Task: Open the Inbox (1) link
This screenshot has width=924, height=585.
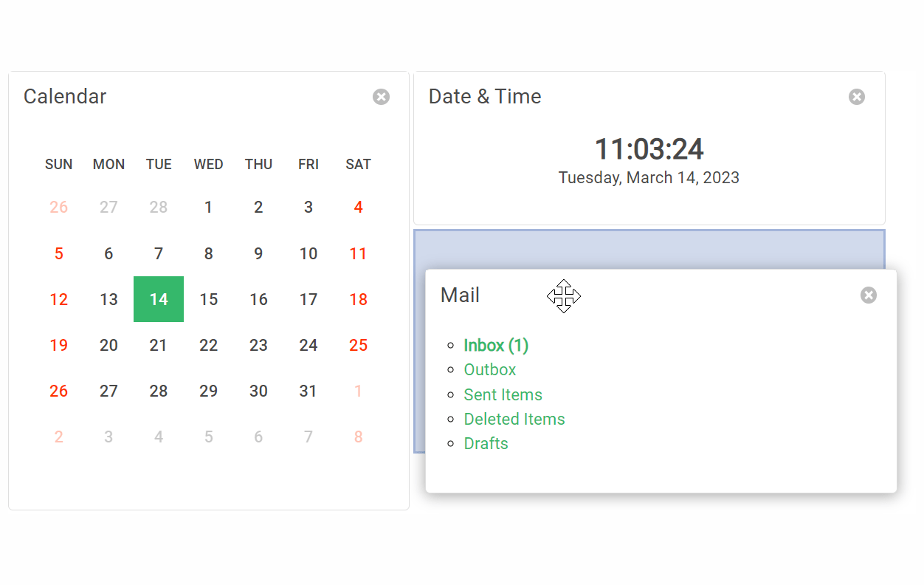Action: click(x=496, y=345)
